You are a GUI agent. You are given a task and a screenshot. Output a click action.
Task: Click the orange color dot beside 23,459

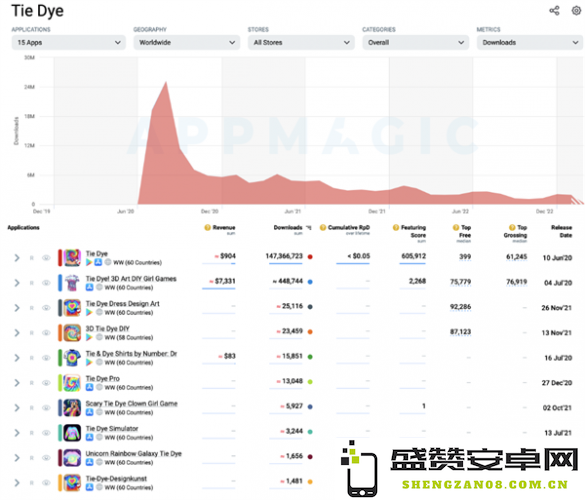tap(310, 332)
